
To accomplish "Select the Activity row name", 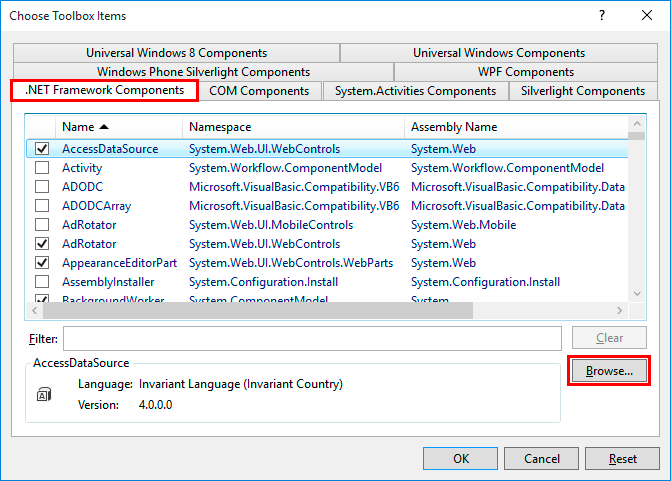I will pyautogui.click(x=82, y=168).
